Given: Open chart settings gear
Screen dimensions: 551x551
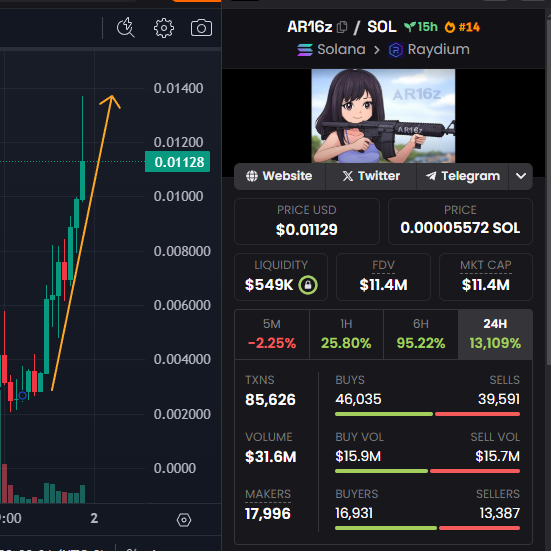Looking at the screenshot, I should point(164,28).
